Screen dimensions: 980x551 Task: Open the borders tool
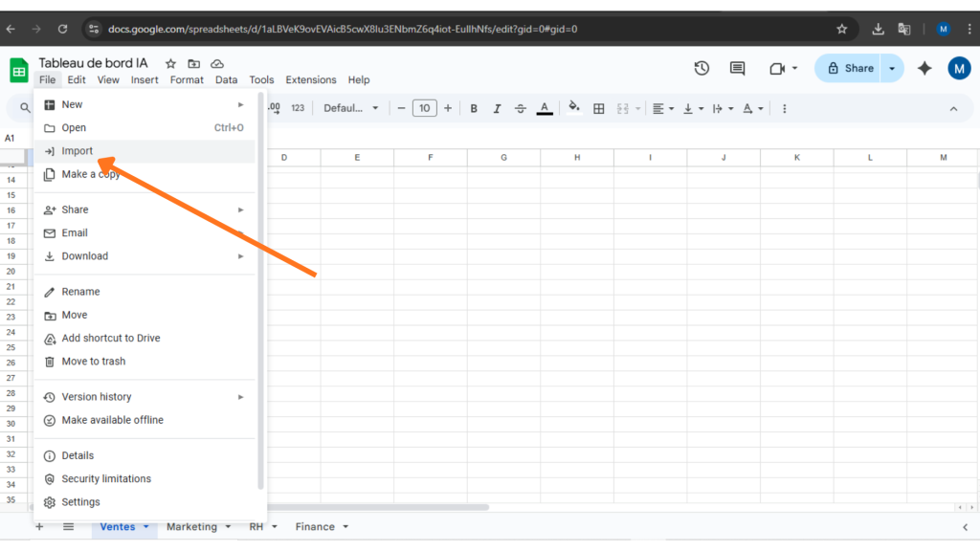pos(598,108)
